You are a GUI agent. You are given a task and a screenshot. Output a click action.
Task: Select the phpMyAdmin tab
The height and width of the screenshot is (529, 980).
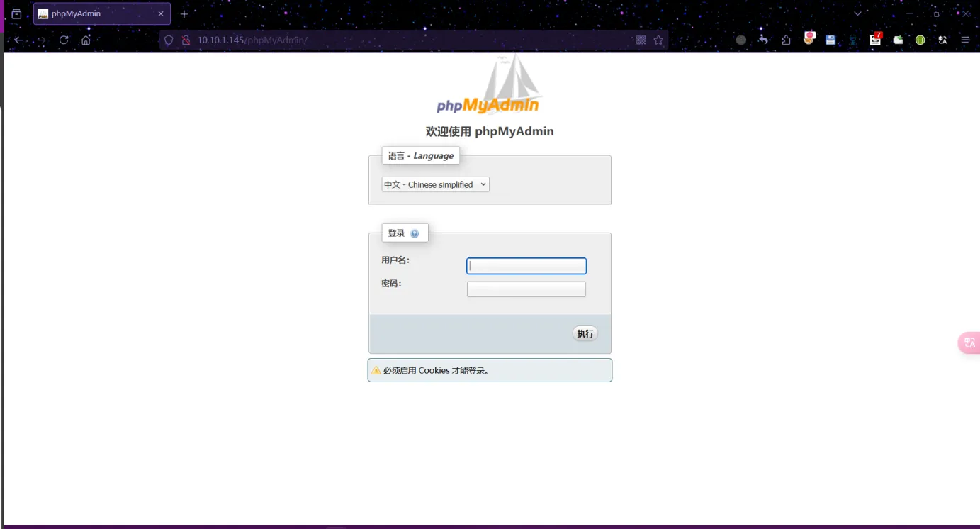point(102,13)
